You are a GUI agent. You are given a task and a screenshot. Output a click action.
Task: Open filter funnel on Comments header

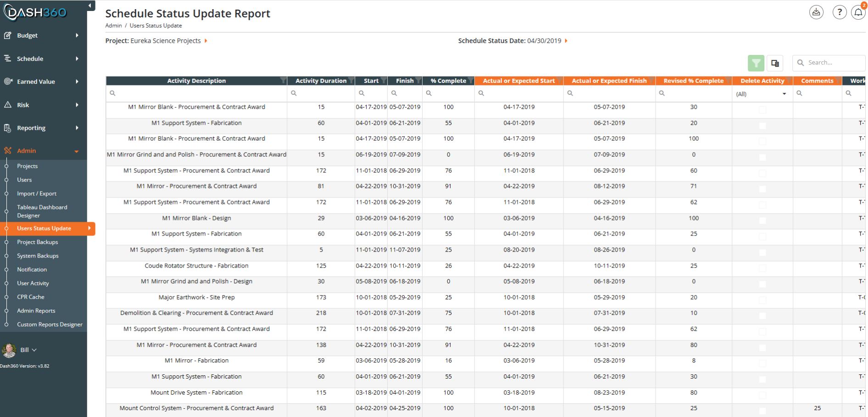(838, 81)
